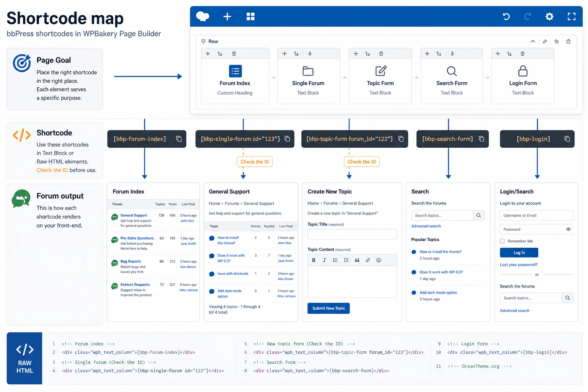588x392 pixels.
Task: Open page settings gear icon
Action: [549, 16]
